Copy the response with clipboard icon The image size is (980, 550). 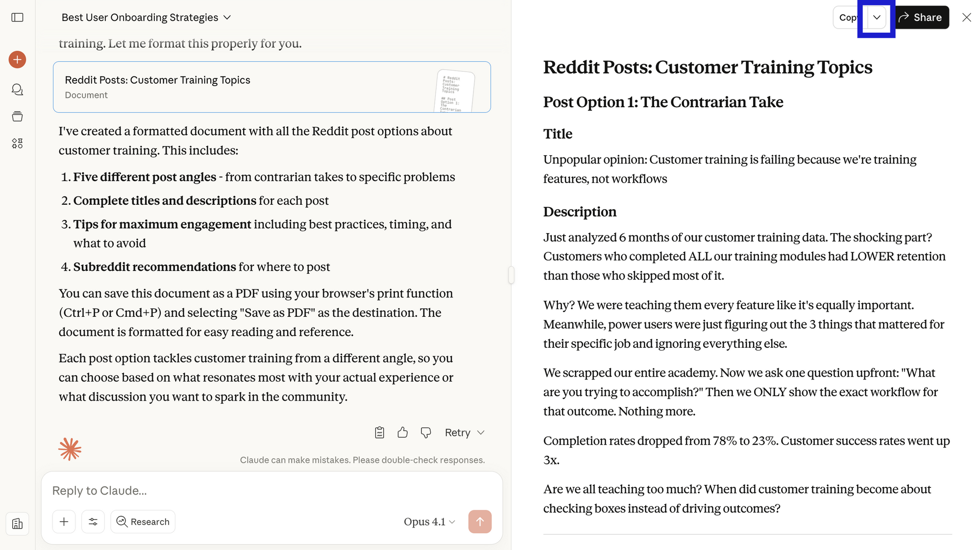click(379, 432)
